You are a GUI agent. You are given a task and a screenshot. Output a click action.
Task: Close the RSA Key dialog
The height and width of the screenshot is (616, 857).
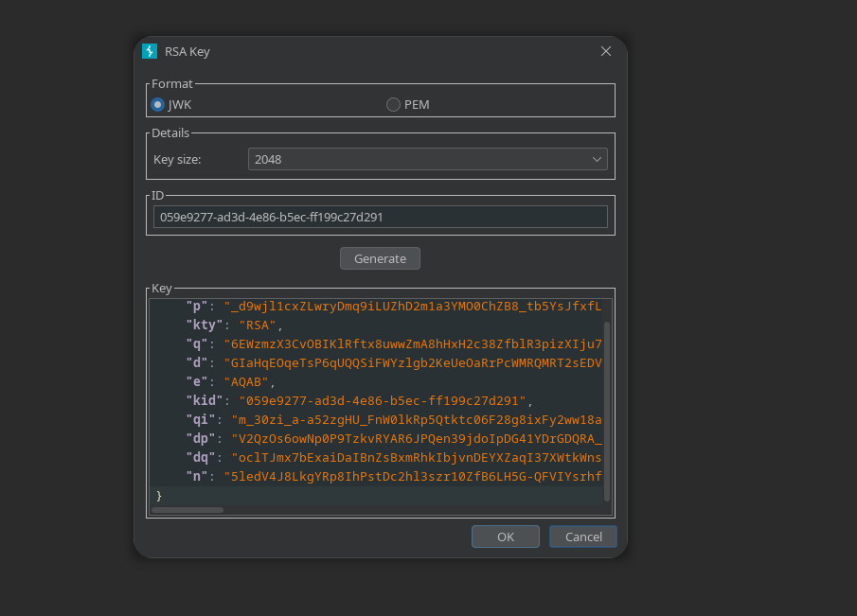(606, 51)
